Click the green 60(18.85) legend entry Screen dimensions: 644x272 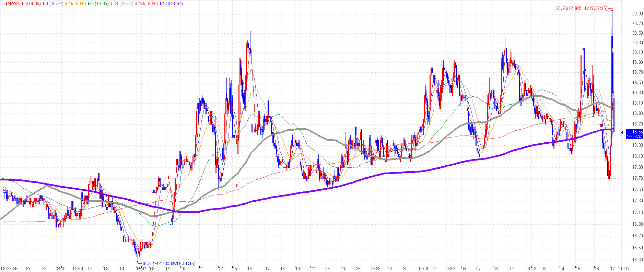[99, 4]
